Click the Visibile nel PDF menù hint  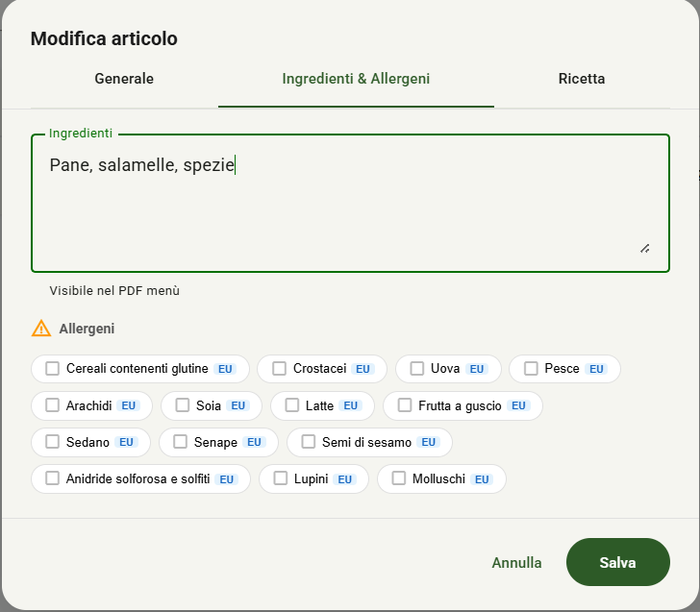click(x=114, y=291)
